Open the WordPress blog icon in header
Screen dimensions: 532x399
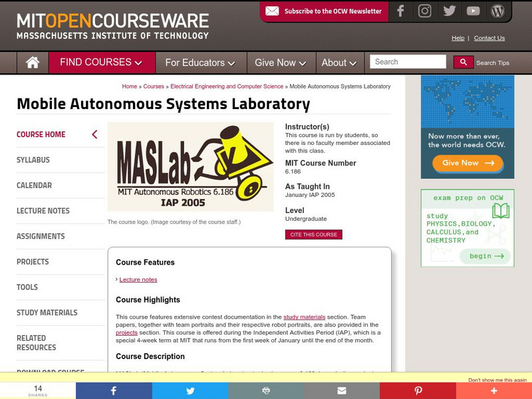point(497,11)
